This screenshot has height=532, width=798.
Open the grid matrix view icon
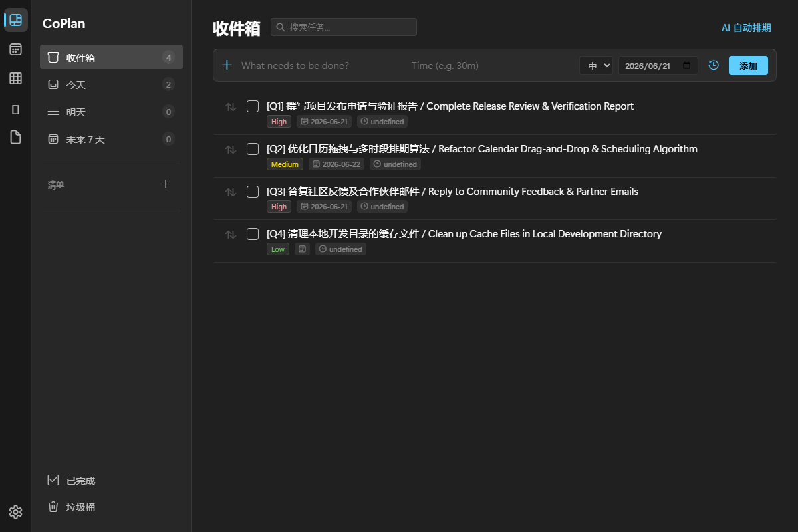pos(16,78)
